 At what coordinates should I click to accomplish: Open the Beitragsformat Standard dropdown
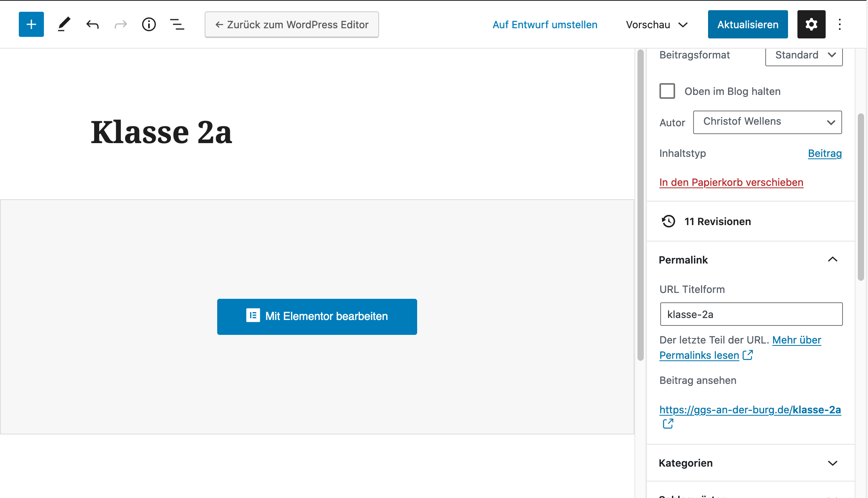click(804, 55)
